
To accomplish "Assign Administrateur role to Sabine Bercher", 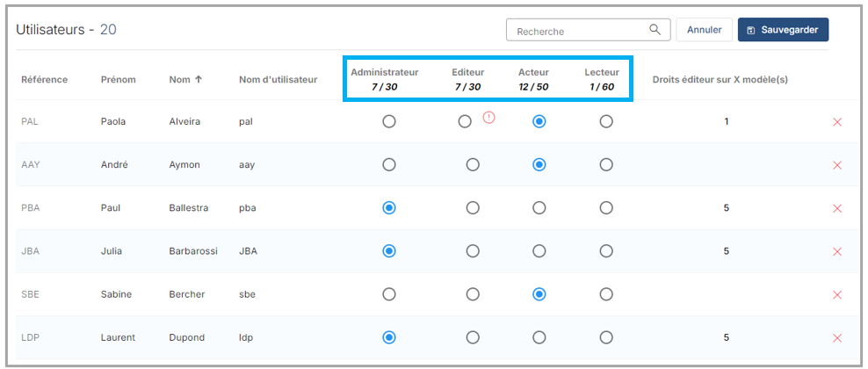I will 389,294.
